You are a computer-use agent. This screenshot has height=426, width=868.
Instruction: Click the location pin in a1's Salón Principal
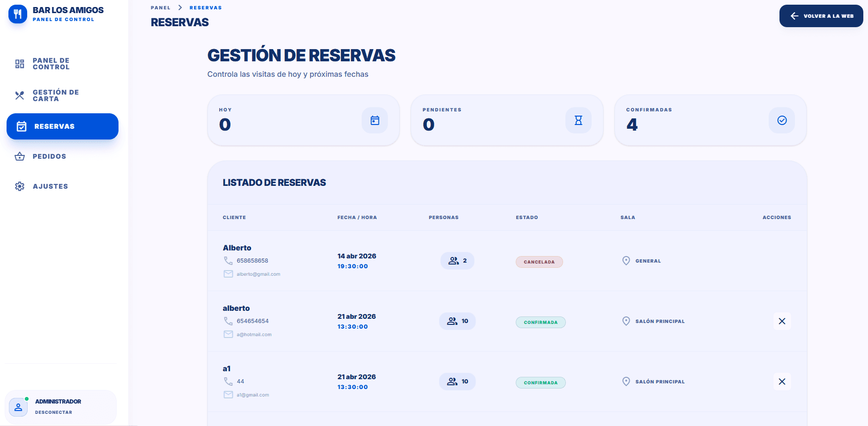click(626, 382)
